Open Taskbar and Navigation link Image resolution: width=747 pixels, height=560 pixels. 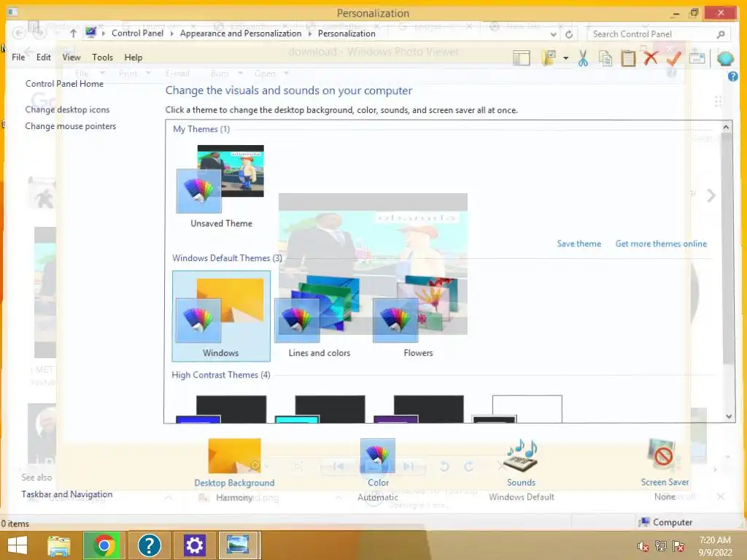click(x=66, y=494)
